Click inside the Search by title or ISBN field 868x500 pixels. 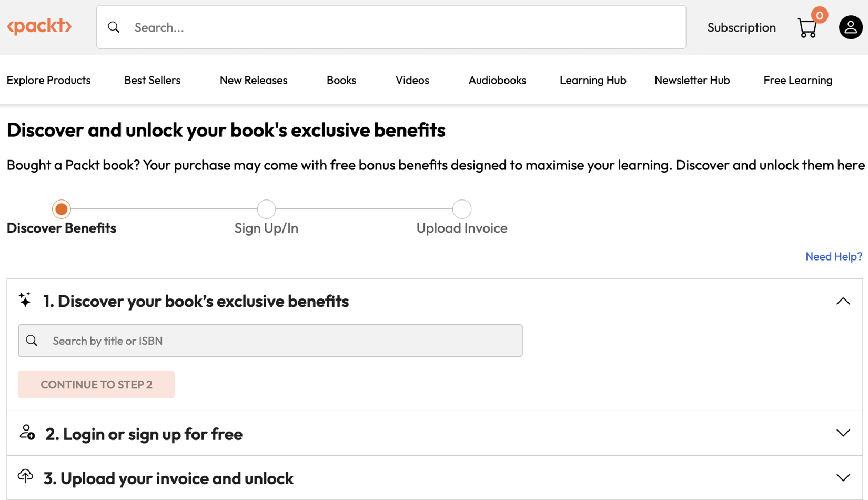click(x=210, y=341)
